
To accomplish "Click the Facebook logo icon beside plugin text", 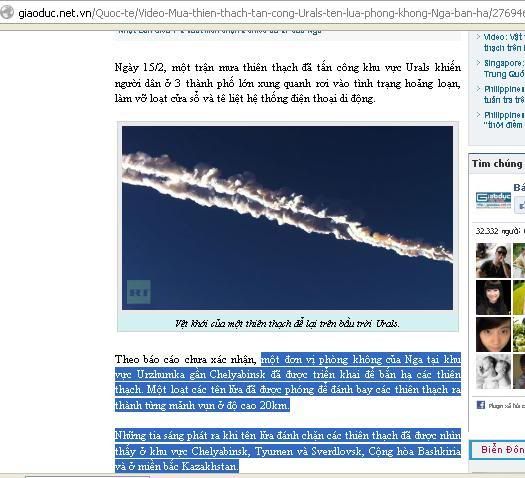I will click(480, 405).
